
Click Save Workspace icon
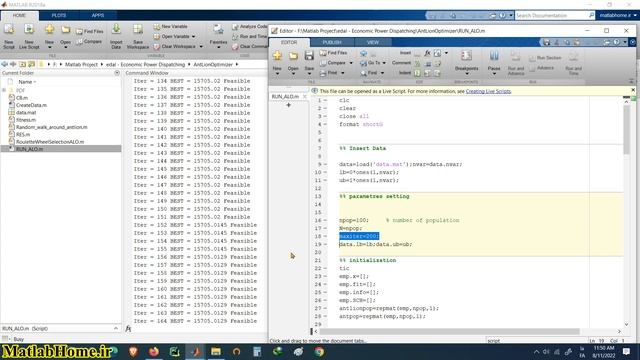138,36
